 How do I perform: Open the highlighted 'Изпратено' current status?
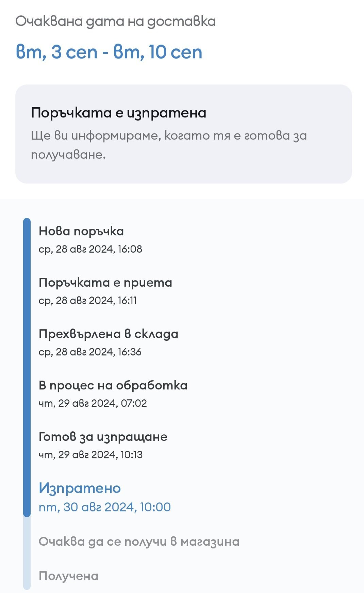[80, 488]
